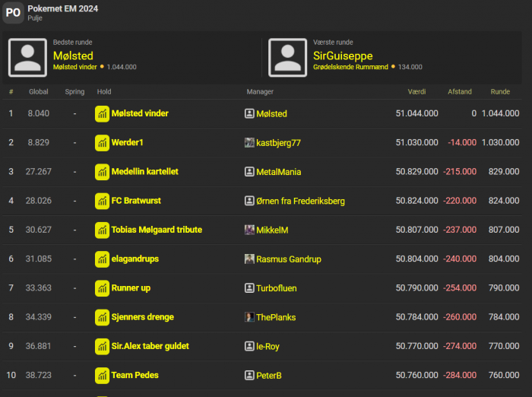Image resolution: width=532 pixels, height=397 pixels.
Task: Click Rasmus Gandrup's avatar picture
Action: (x=249, y=259)
